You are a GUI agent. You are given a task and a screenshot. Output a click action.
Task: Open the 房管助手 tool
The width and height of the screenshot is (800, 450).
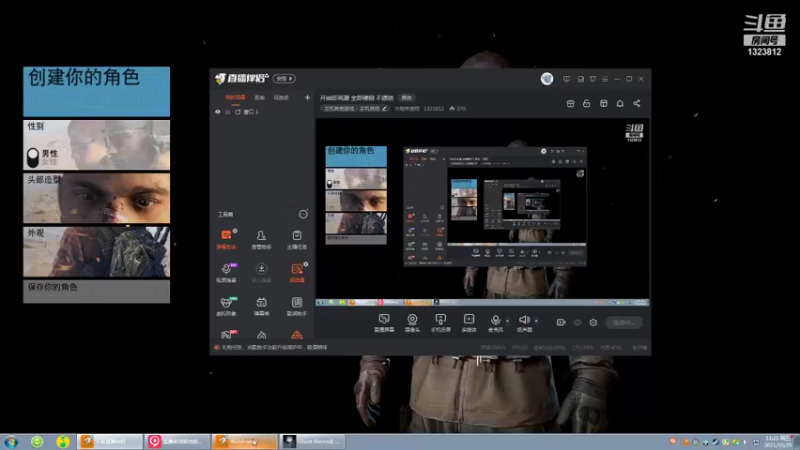coord(261,239)
